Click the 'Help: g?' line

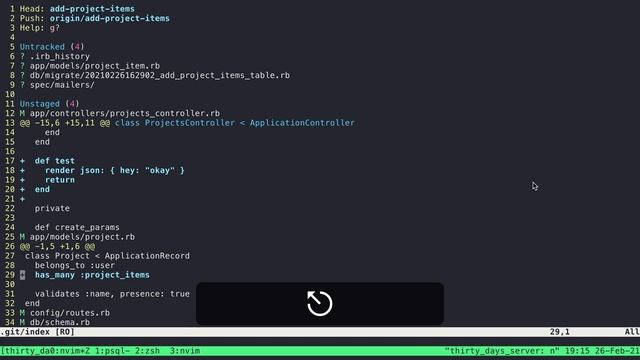point(40,28)
